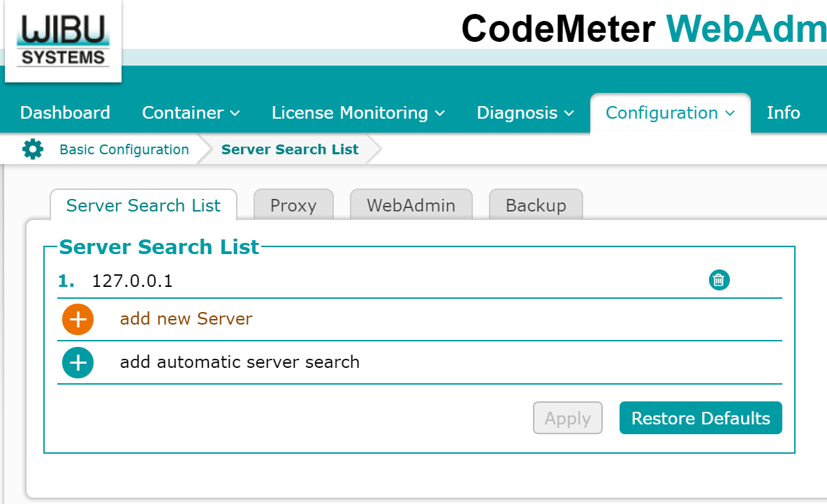
Task: Click the CodeMeter WebAdmin title
Action: [x=644, y=29]
